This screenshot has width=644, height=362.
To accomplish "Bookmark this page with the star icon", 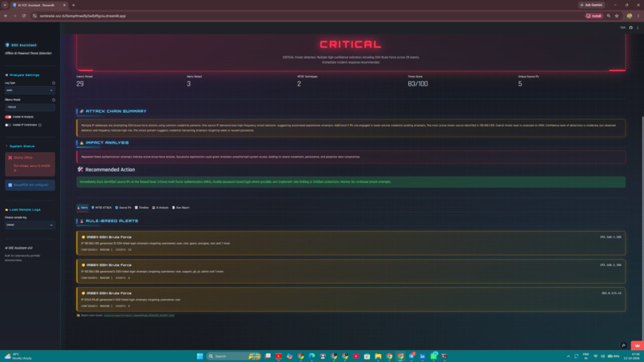I will pos(617,16).
